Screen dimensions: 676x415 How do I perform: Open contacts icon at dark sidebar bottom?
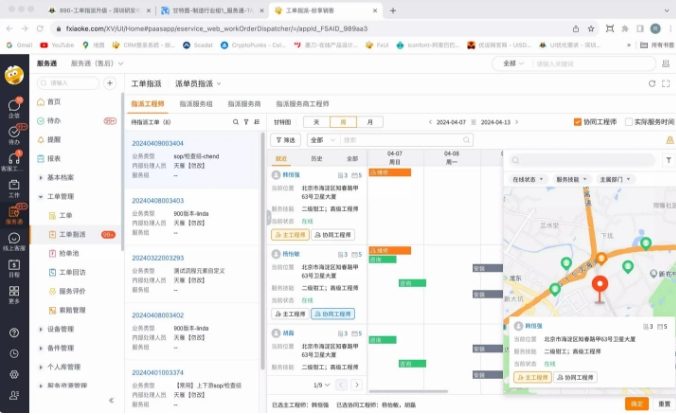point(14,395)
